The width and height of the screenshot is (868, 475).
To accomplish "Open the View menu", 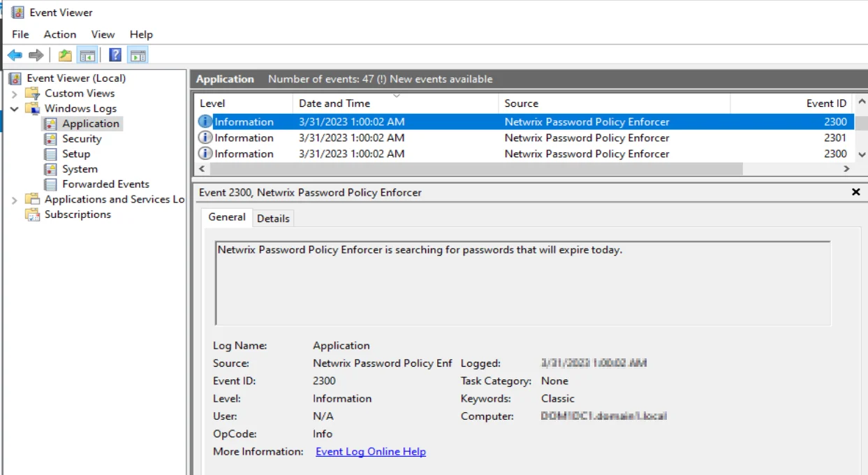I will (103, 34).
